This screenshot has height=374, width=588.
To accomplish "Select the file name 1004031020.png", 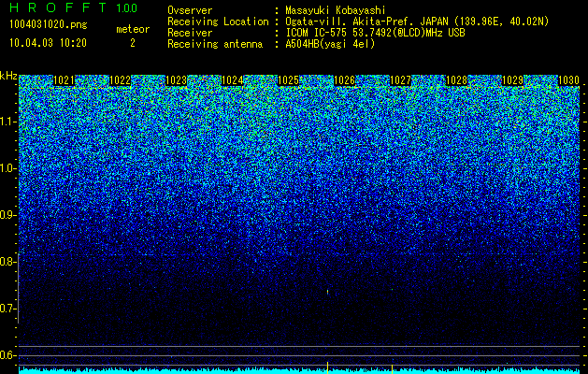I will [x=49, y=25].
